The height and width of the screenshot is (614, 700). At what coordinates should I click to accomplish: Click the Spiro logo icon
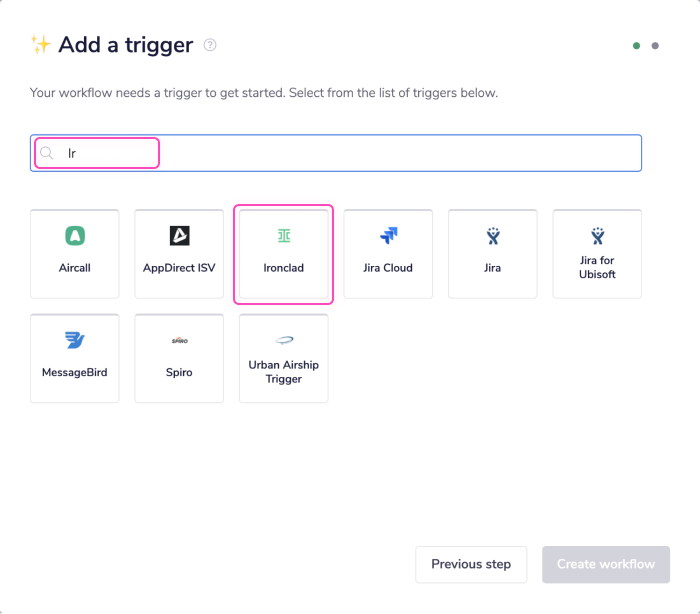179,341
